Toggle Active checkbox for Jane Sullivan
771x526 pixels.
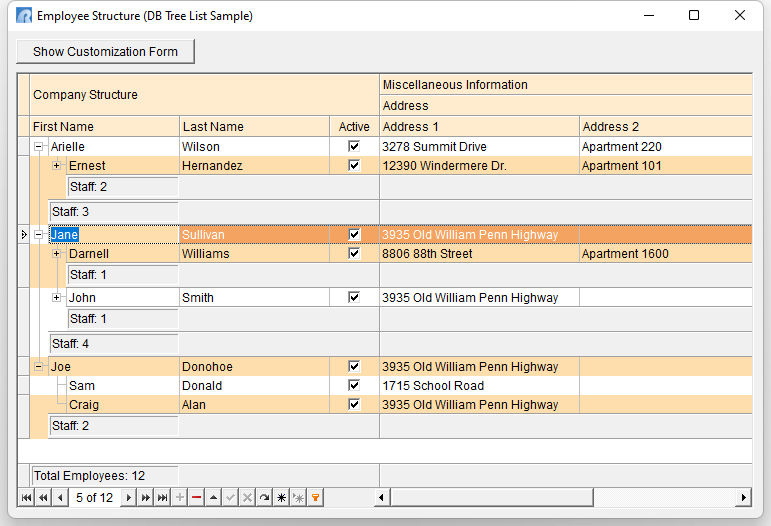click(354, 234)
